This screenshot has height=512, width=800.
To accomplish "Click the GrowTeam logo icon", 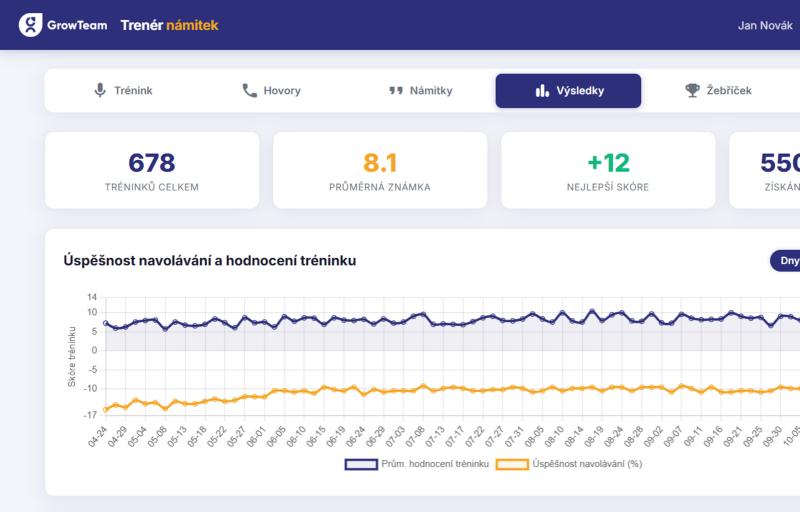I will pyautogui.click(x=31, y=25).
